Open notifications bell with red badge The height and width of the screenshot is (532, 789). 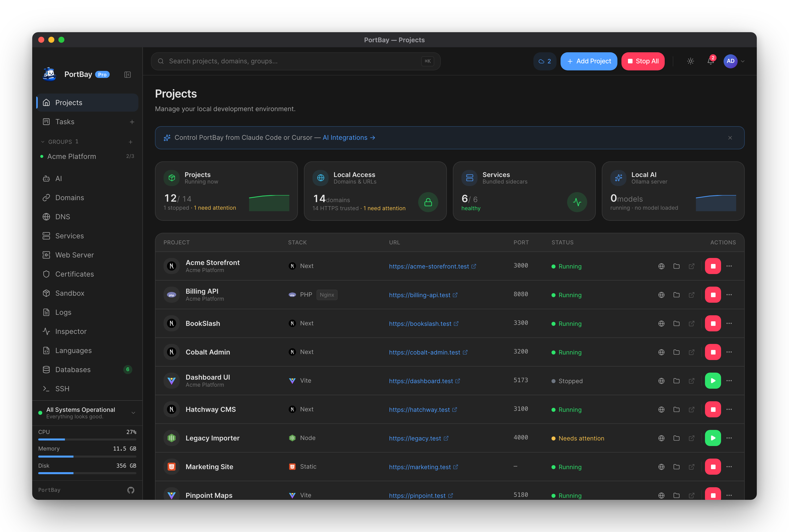click(x=711, y=61)
